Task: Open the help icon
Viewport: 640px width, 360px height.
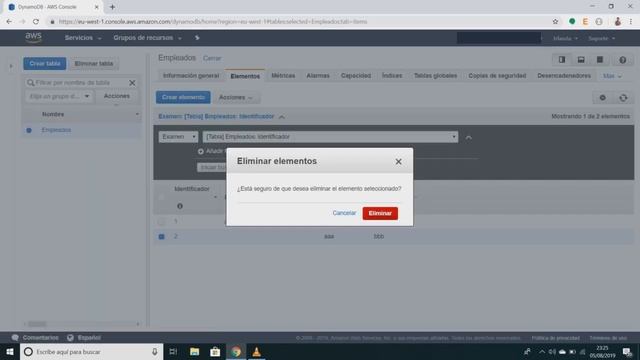Action: [622, 60]
